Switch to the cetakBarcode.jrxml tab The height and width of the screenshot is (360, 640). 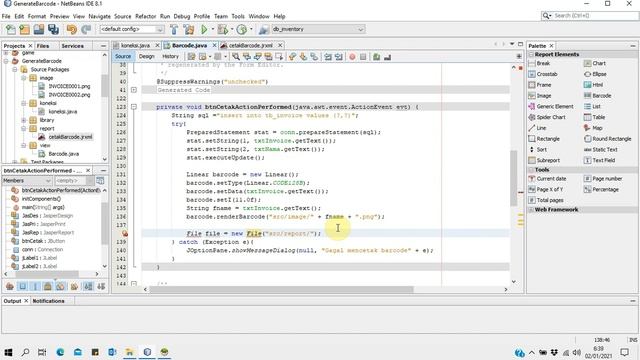251,45
